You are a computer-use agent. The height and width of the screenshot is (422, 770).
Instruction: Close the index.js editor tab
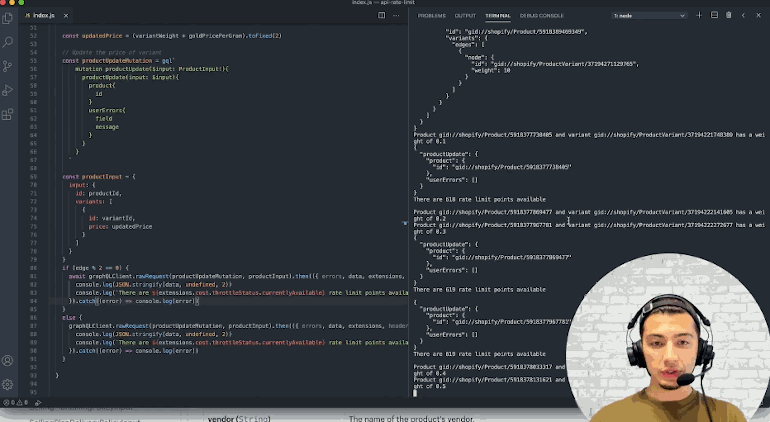(66, 16)
